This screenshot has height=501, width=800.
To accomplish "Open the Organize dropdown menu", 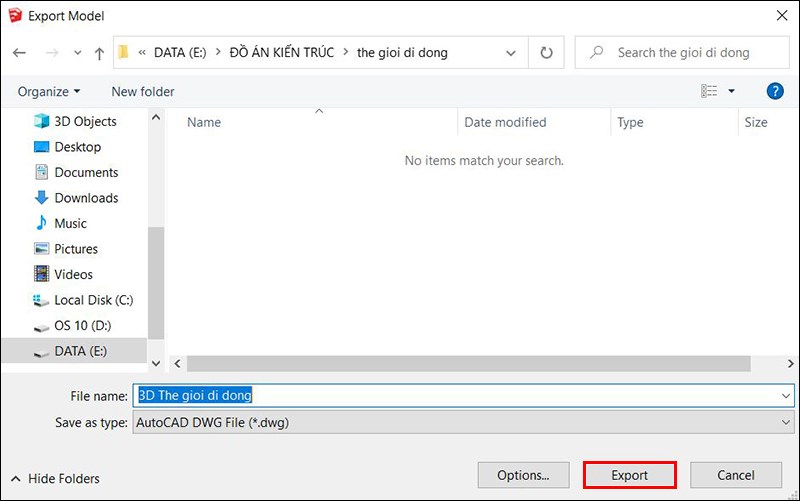I will 49,91.
